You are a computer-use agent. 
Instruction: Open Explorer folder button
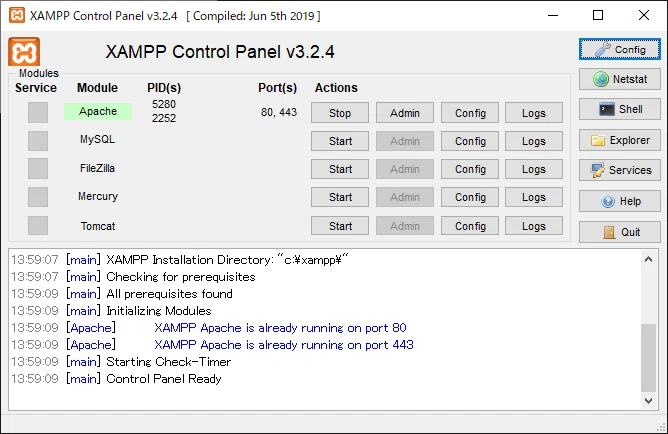click(x=619, y=140)
